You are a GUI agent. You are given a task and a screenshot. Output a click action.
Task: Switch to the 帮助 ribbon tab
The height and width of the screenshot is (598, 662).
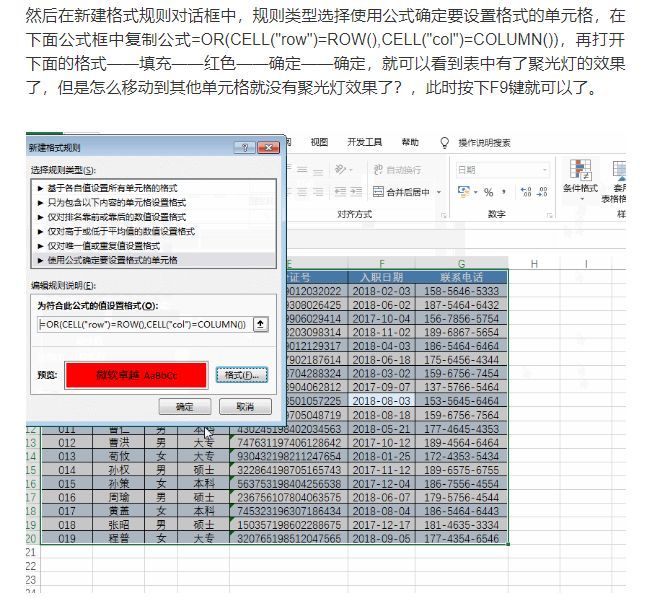pos(410,142)
